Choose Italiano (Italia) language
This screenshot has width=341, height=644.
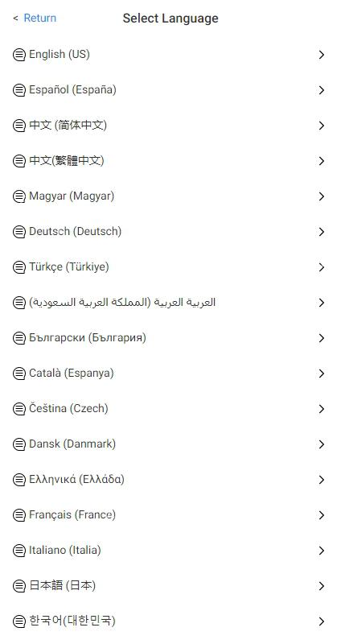tap(170, 551)
